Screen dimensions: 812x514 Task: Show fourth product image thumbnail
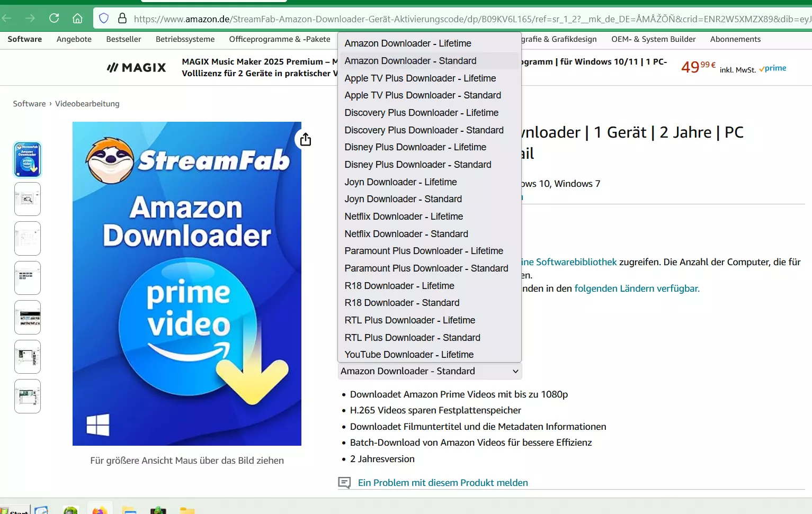[x=28, y=278]
